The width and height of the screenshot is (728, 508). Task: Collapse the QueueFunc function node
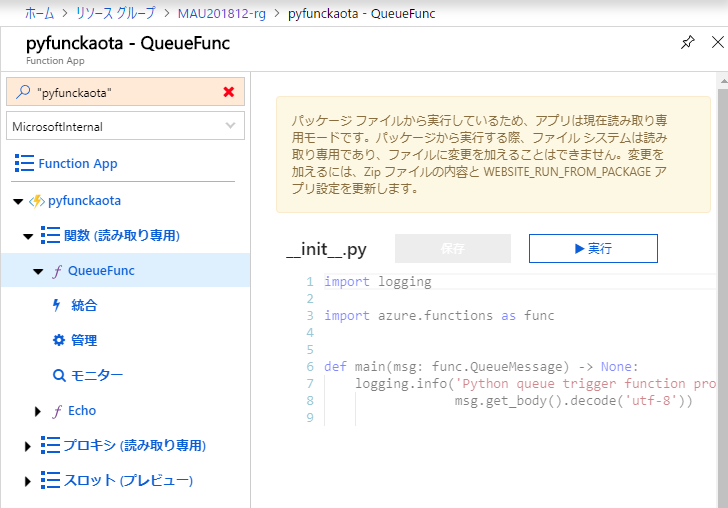pyautogui.click(x=38, y=271)
